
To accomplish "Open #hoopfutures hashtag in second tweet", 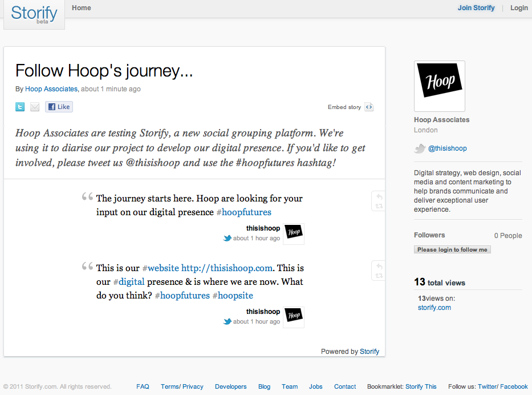I will click(x=182, y=296).
